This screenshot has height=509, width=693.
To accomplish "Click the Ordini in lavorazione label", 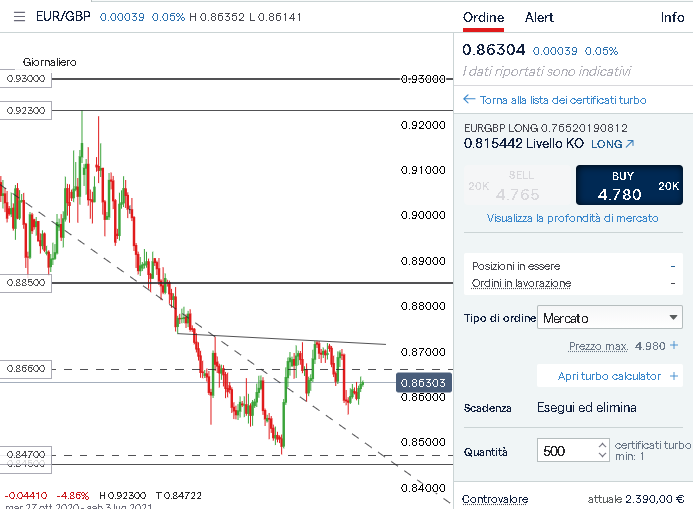I will click(x=521, y=283).
